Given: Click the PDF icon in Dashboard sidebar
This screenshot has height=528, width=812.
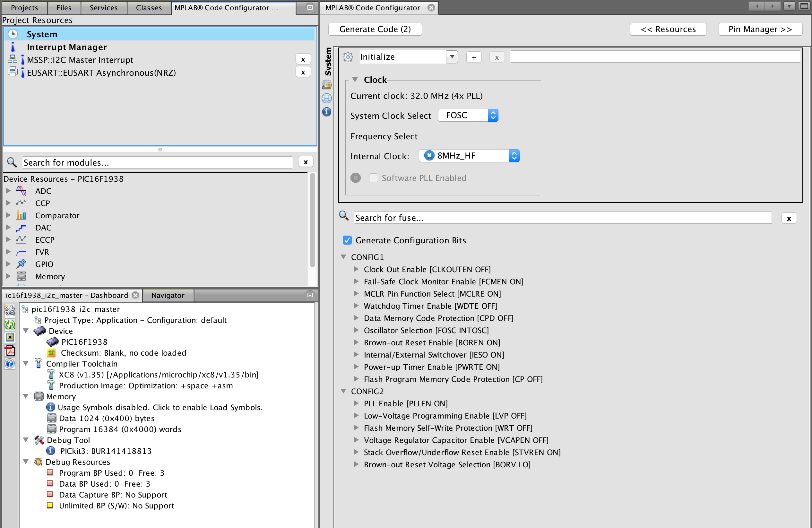Looking at the screenshot, I should pos(10,351).
